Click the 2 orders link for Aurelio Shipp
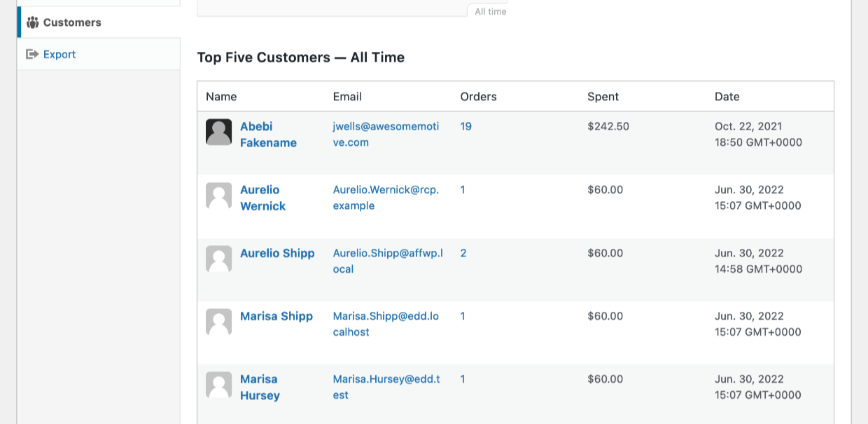The height and width of the screenshot is (424, 868). pyautogui.click(x=463, y=253)
